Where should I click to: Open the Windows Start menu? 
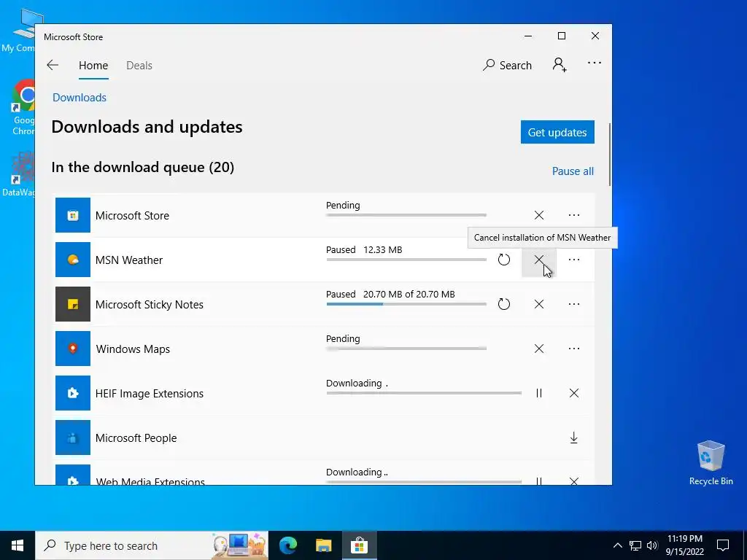[x=18, y=545]
